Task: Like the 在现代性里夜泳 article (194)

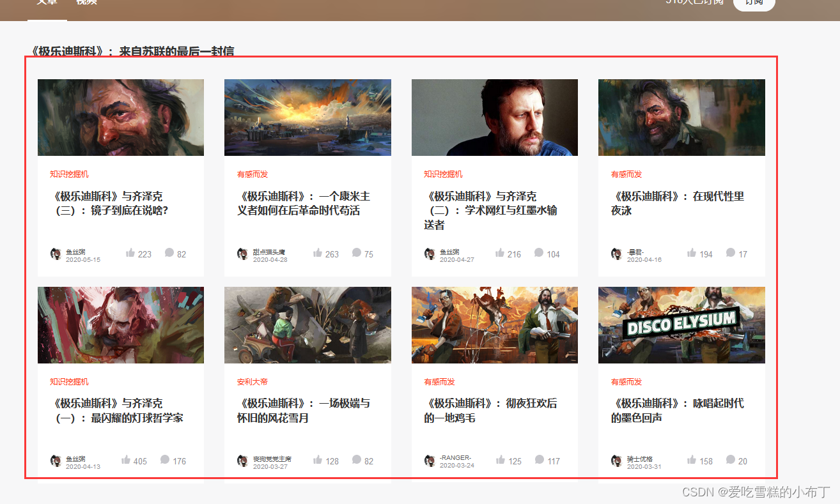Action: [692, 253]
